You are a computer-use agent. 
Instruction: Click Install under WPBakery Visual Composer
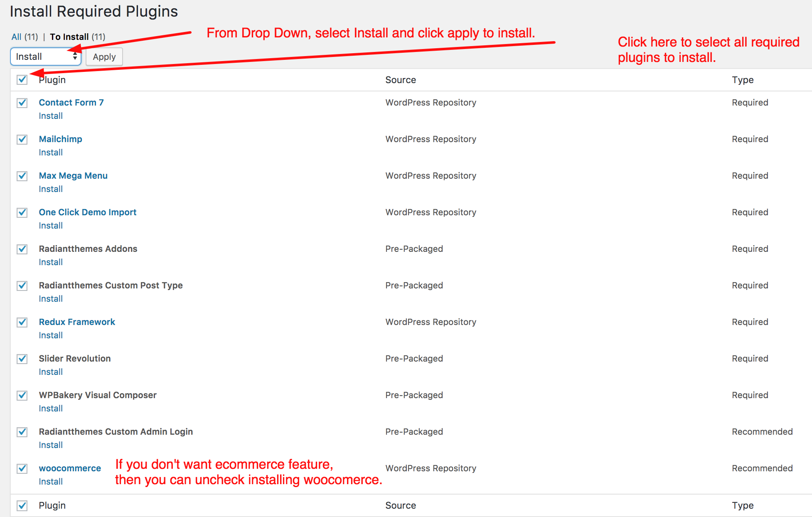(51, 409)
